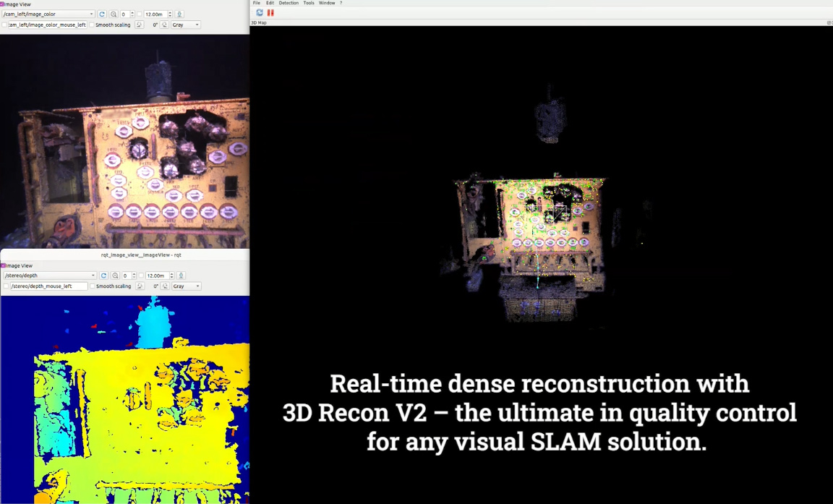This screenshot has height=504, width=833.
Task: Click save image icon in cam_left view
Action: pos(179,14)
